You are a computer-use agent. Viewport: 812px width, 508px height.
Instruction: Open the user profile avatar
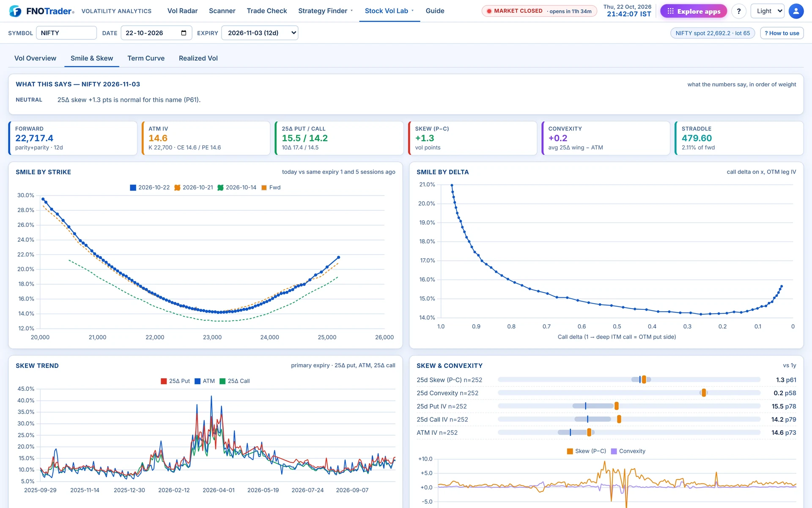coord(796,11)
